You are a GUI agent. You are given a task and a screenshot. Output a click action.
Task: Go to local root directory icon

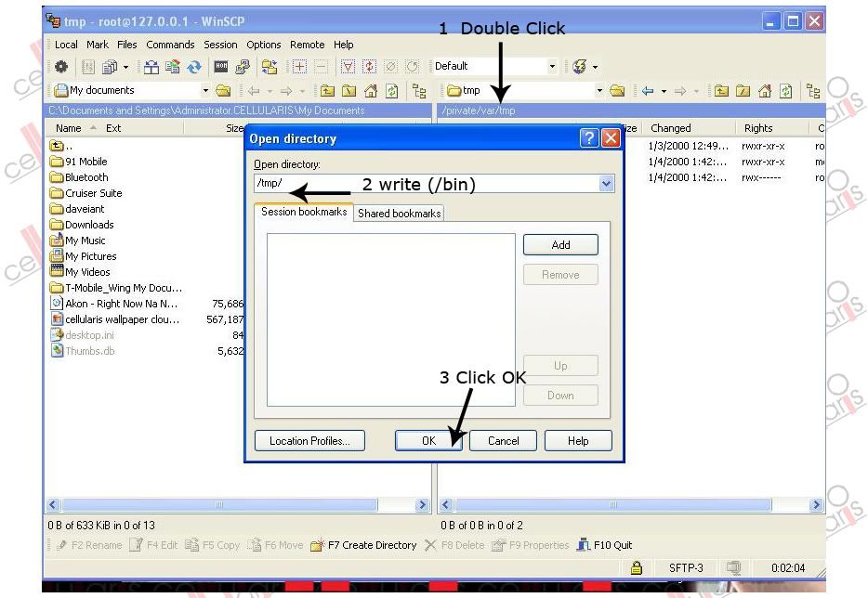[x=349, y=91]
